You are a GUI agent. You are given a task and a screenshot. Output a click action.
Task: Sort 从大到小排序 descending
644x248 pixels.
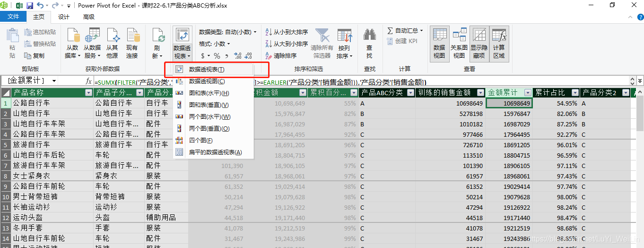pyautogui.click(x=287, y=44)
